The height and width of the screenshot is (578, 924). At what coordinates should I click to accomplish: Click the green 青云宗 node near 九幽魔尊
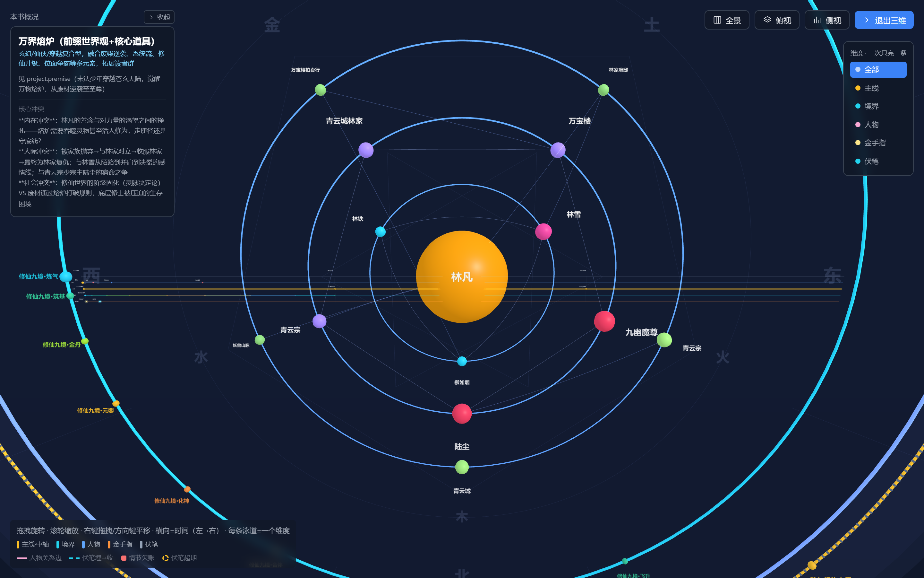(664, 339)
